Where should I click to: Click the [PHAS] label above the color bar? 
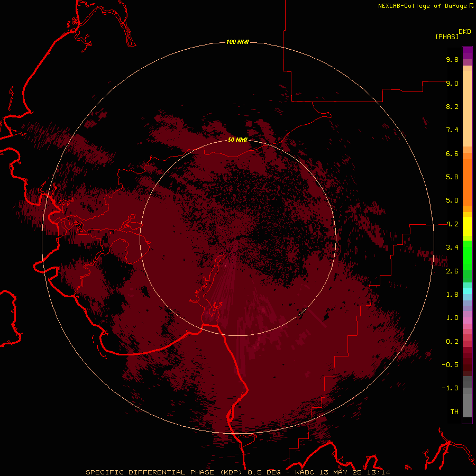tap(447, 36)
